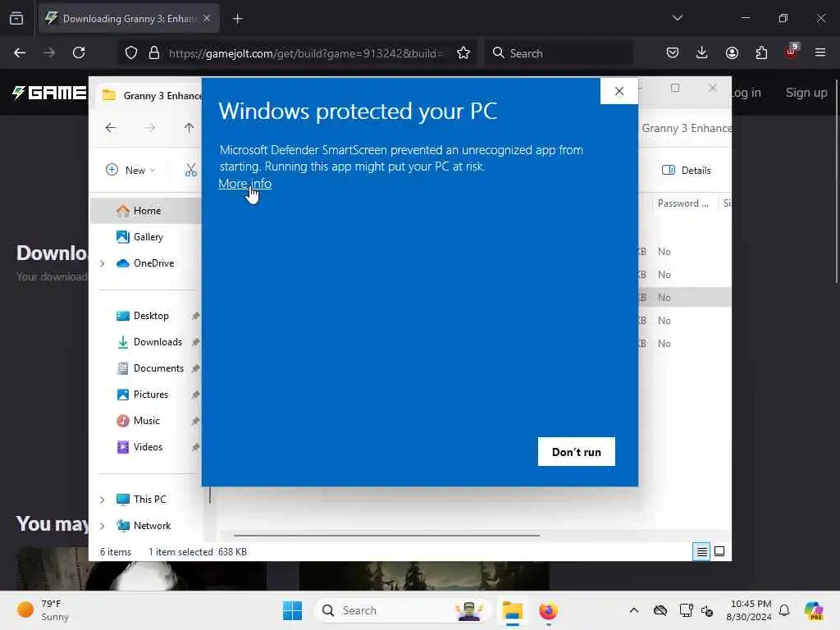Image resolution: width=840 pixels, height=630 pixels.
Task: Open Firefox tracking protection shield icon
Action: tap(131, 53)
